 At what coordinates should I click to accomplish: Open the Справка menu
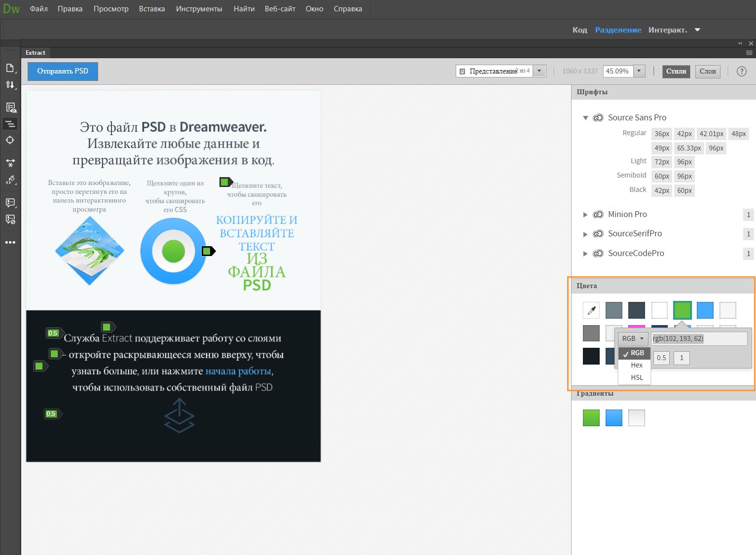pyautogui.click(x=348, y=9)
